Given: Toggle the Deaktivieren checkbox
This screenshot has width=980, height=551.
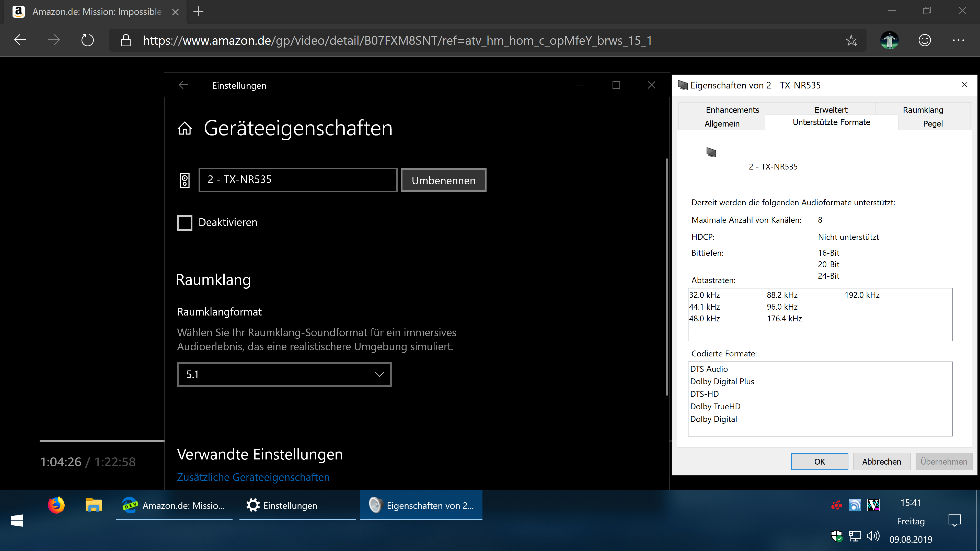Looking at the screenshot, I should pyautogui.click(x=185, y=223).
